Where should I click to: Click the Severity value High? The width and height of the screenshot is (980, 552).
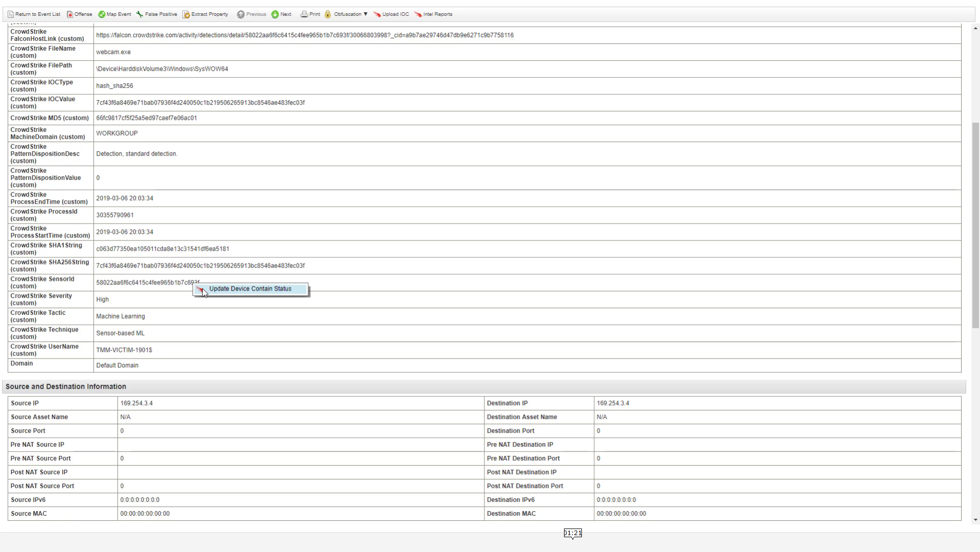[103, 299]
